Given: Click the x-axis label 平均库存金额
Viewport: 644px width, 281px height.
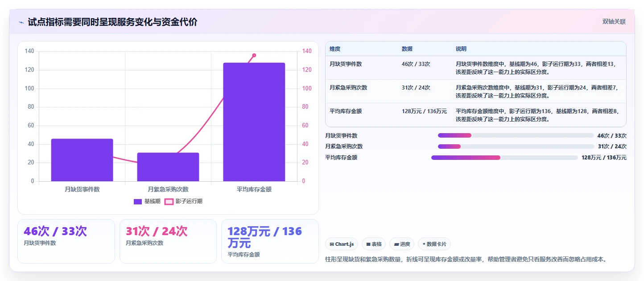Looking at the screenshot, I should [x=254, y=189].
